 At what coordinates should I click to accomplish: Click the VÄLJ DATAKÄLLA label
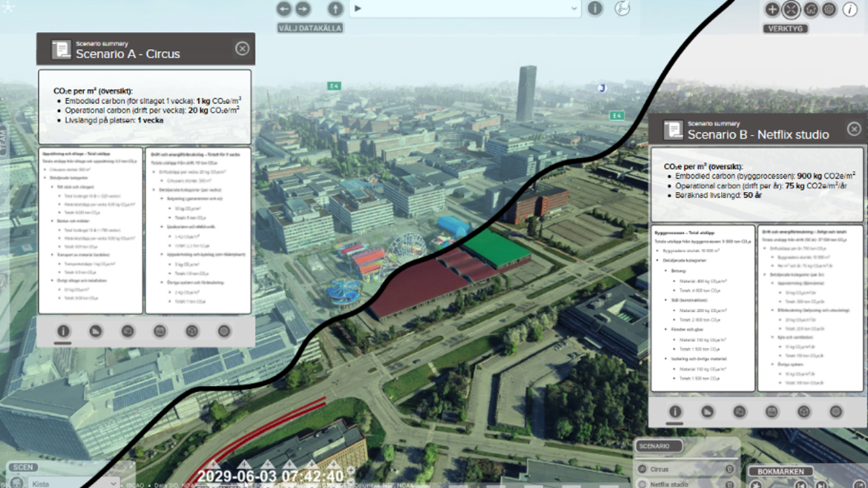(x=310, y=28)
